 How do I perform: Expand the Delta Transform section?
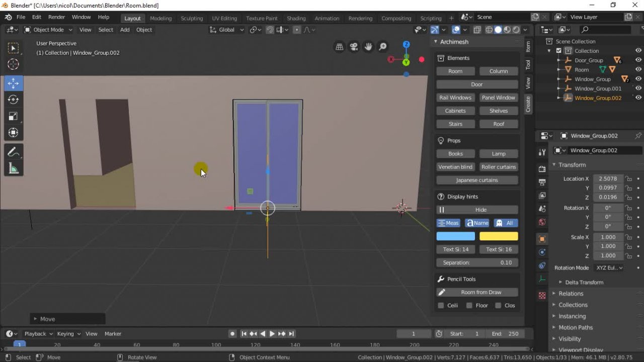pyautogui.click(x=584, y=282)
